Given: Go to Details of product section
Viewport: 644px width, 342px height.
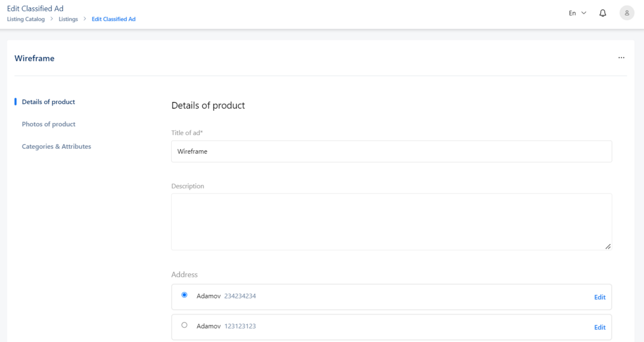Looking at the screenshot, I should (48, 102).
